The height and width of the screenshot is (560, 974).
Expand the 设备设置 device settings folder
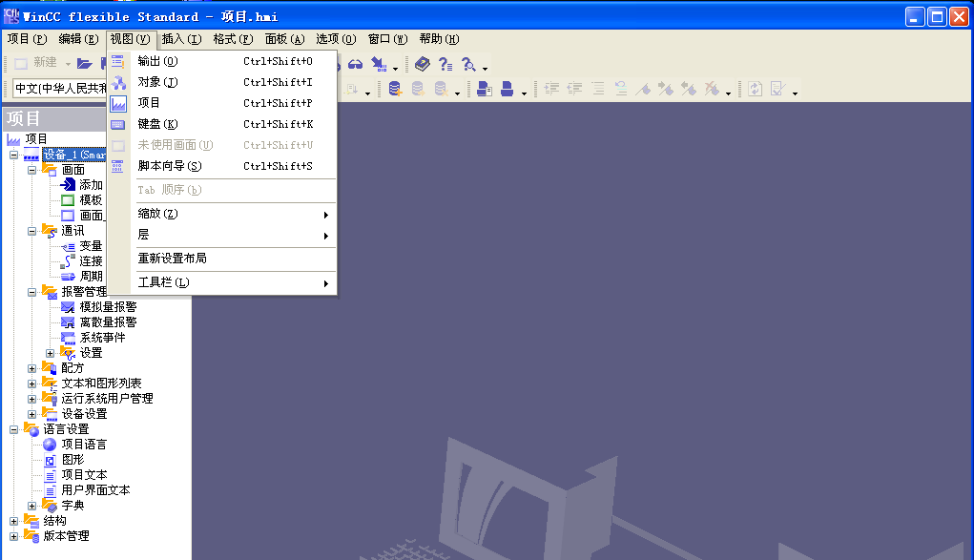click(x=31, y=414)
